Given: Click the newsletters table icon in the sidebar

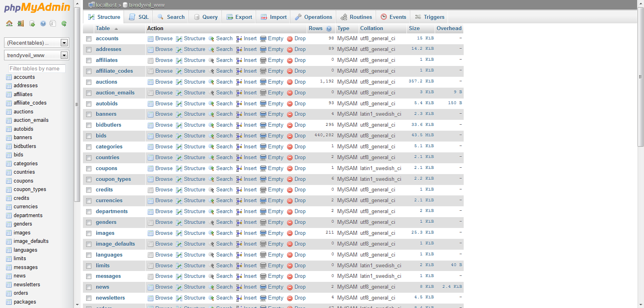Looking at the screenshot, I should [9, 285].
